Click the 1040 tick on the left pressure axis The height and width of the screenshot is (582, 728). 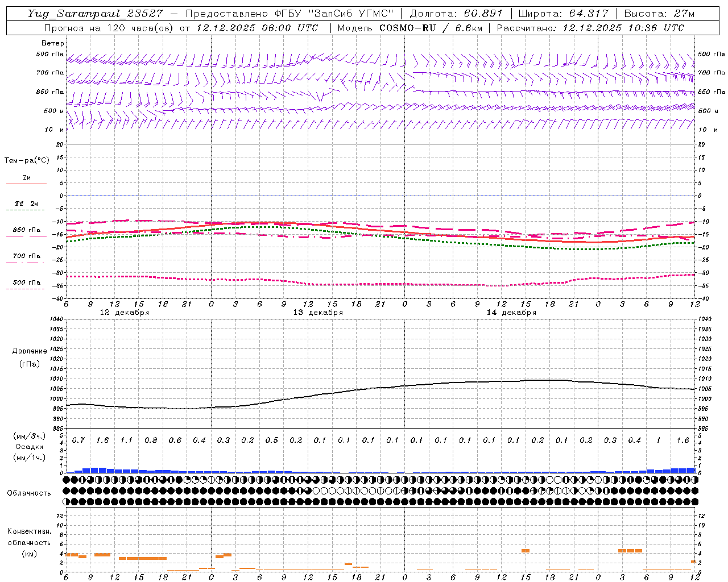coord(55,319)
